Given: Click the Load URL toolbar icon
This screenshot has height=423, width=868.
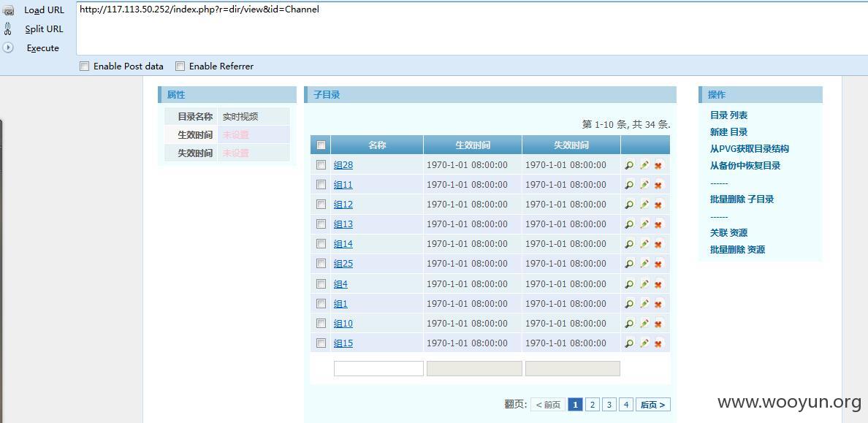Looking at the screenshot, I should coord(8,10).
